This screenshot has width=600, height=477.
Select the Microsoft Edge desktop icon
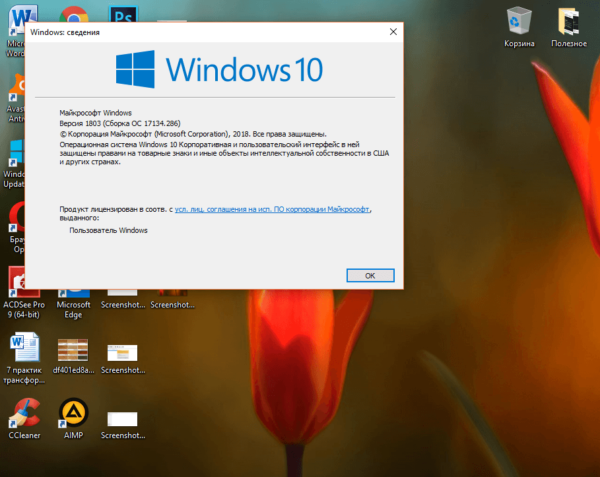click(73, 304)
